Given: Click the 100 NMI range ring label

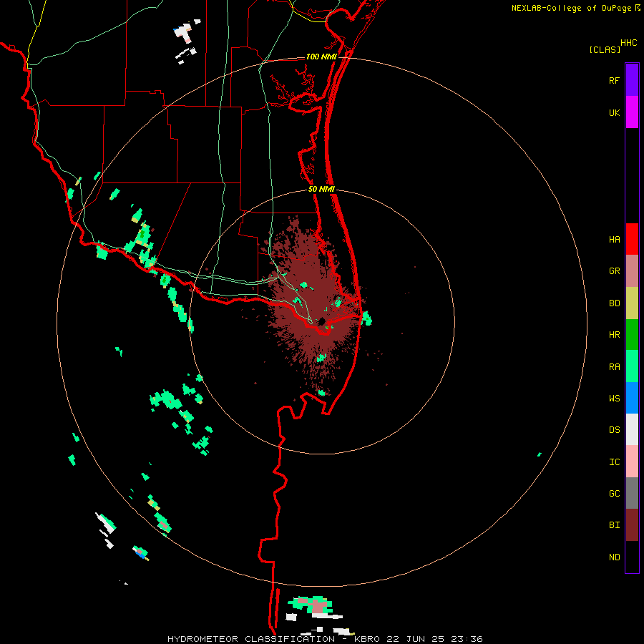Looking at the screenshot, I should pos(321,57).
